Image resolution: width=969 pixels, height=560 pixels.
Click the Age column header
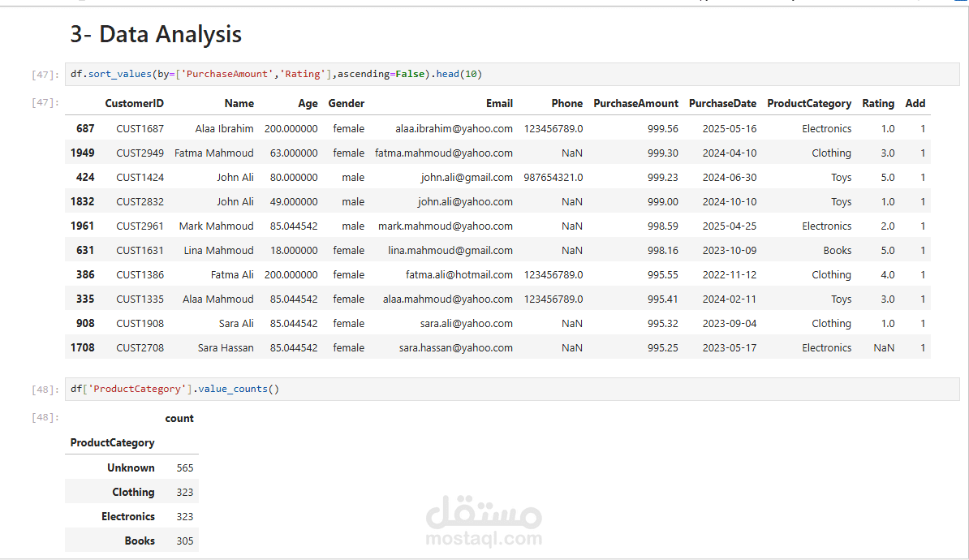pos(308,103)
